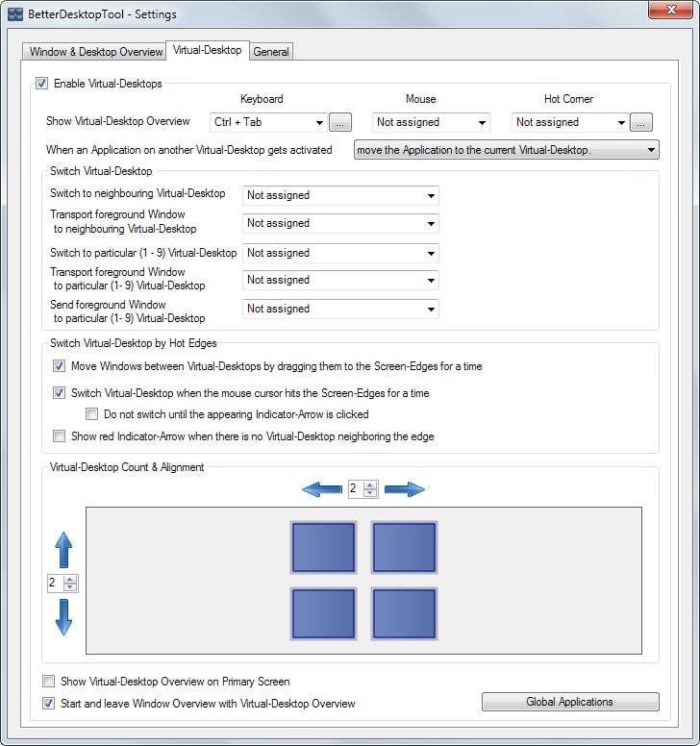Image resolution: width=700 pixels, height=746 pixels.
Task: Open Switch to particular (1 - 9) Virtual-Desktop dropdown
Action: coord(340,253)
